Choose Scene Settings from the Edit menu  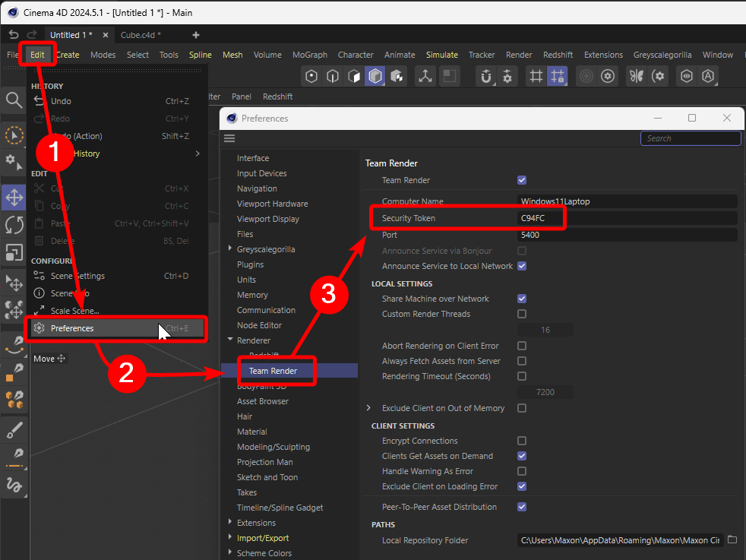tap(116, 276)
